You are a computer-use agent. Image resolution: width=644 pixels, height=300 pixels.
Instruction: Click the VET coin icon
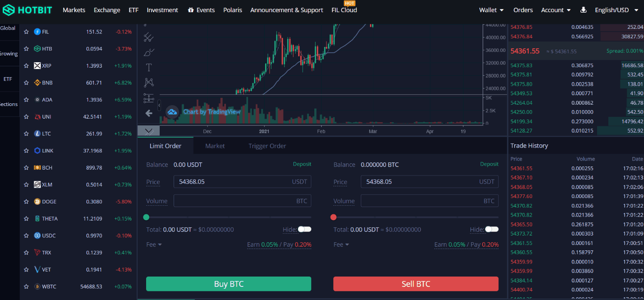pyautogui.click(x=37, y=270)
